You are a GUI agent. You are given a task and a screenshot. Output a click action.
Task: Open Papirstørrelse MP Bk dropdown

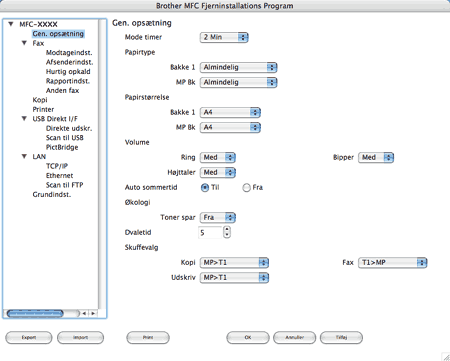[230, 127]
